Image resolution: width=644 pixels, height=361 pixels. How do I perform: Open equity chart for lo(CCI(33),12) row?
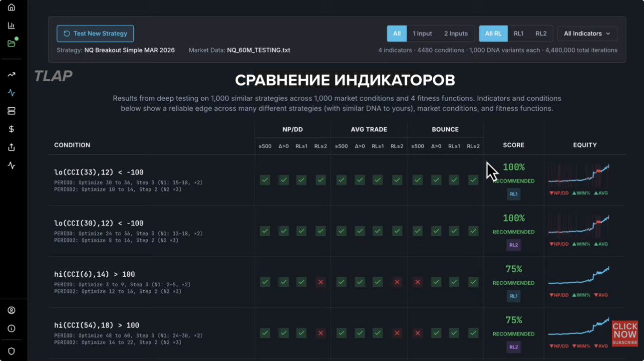click(579, 175)
